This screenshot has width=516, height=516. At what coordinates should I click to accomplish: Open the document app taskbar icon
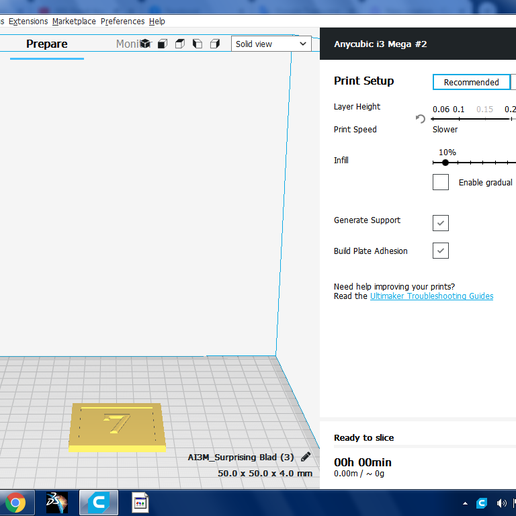(x=140, y=503)
